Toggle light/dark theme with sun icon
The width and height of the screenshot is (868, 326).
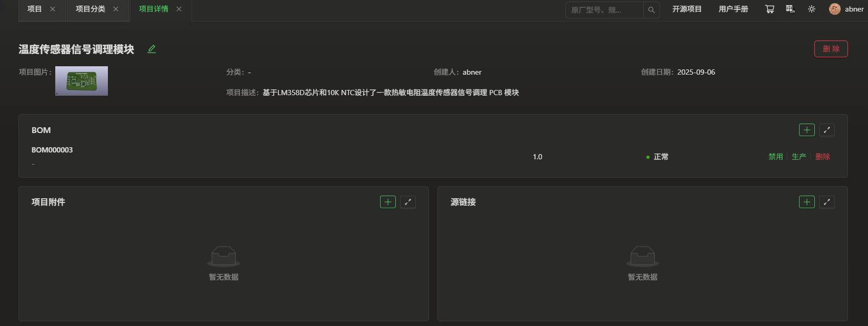812,9
